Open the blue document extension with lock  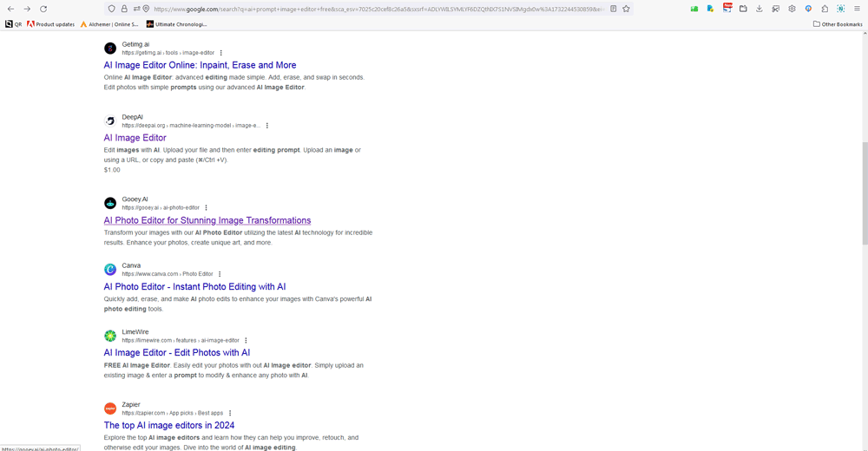tap(710, 9)
